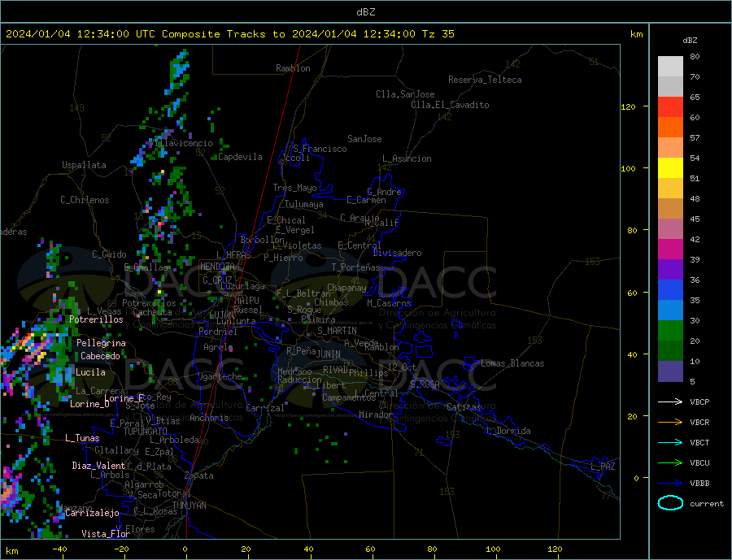Select the green 30 dBZ color swatch

coord(670,331)
